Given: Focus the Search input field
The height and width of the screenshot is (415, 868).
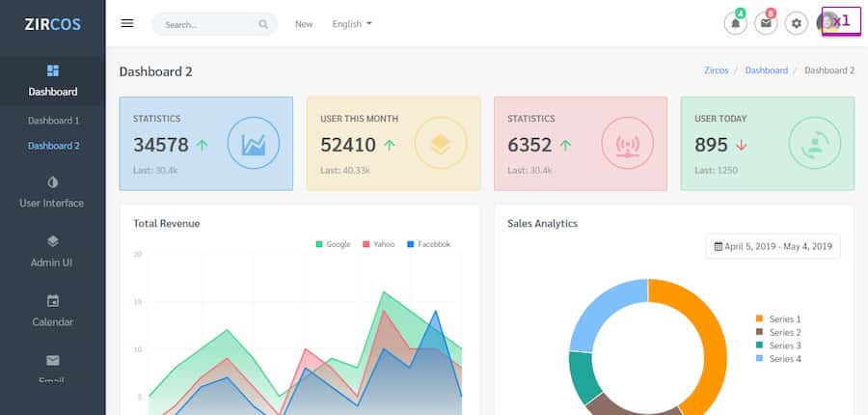Looking at the screenshot, I should point(215,24).
